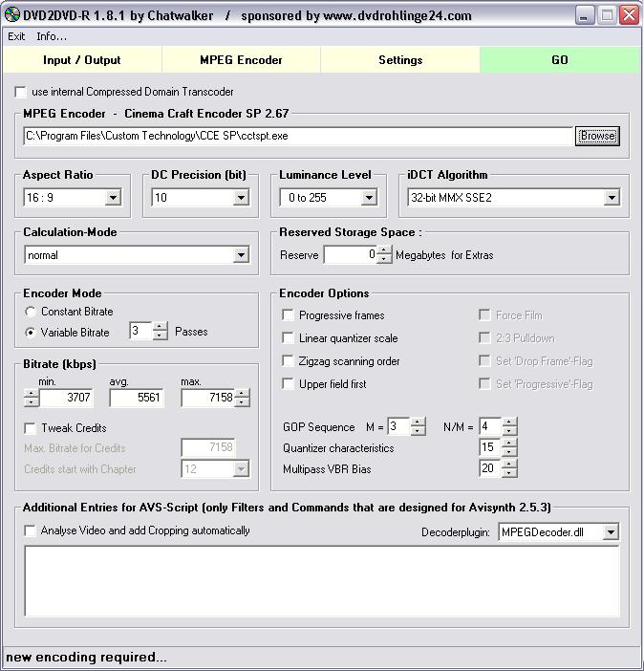Screen dimensions: 644x671
Task: Select the green GO tab
Action: click(560, 60)
